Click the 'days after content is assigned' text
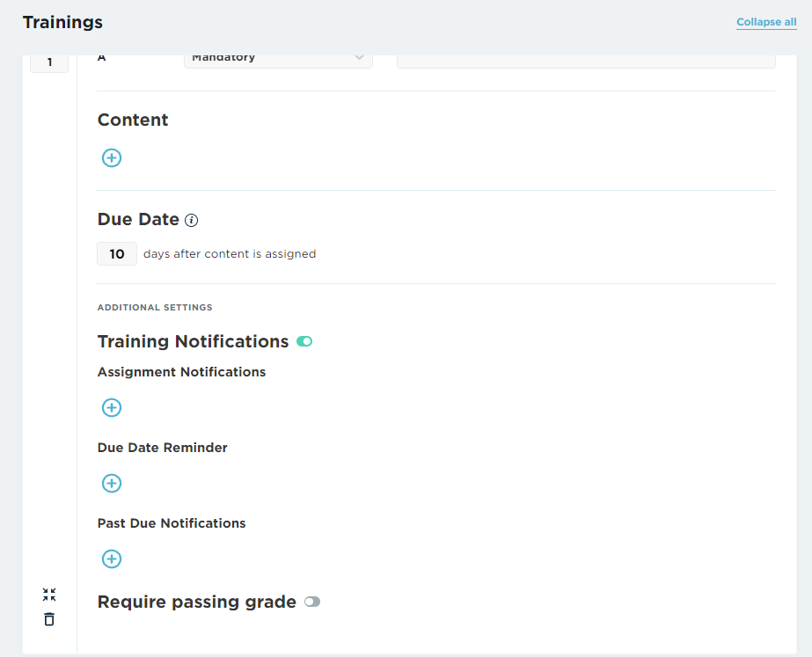Viewport: 812px width, 657px height. pos(230,253)
